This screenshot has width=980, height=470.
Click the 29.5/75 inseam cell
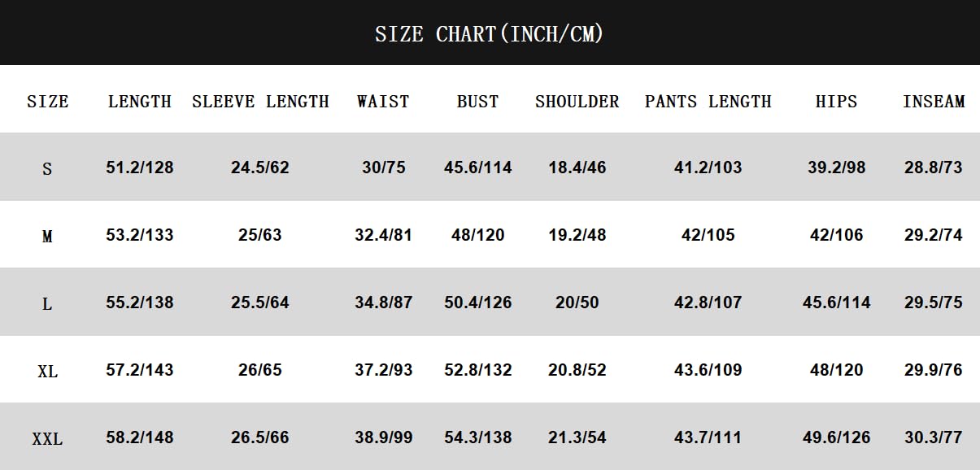point(933,302)
